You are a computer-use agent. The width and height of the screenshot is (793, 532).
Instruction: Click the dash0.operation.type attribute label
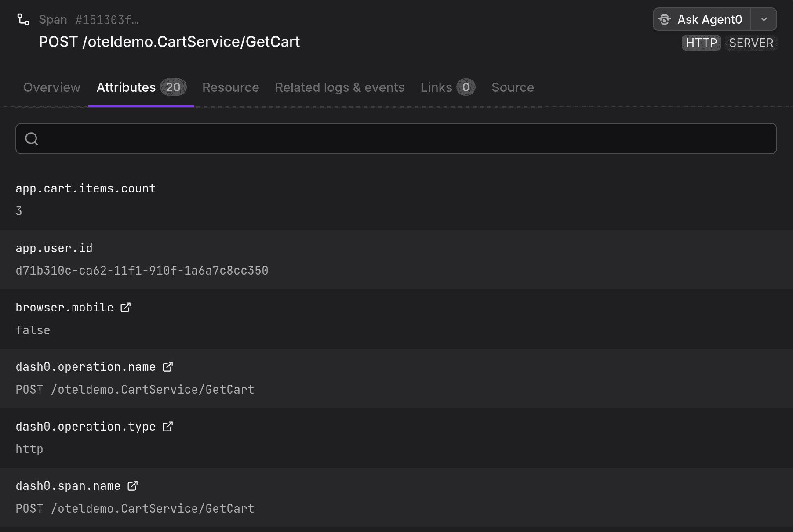[86, 427]
